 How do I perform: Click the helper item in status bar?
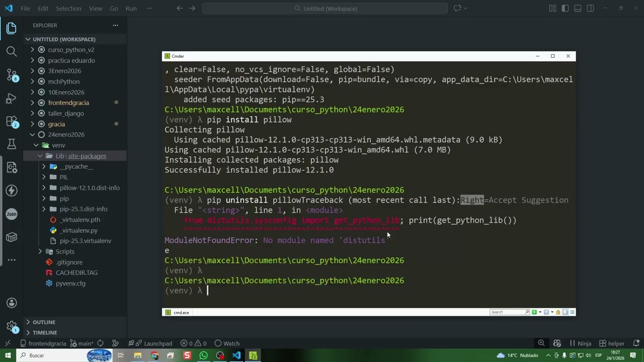[x=612, y=343]
